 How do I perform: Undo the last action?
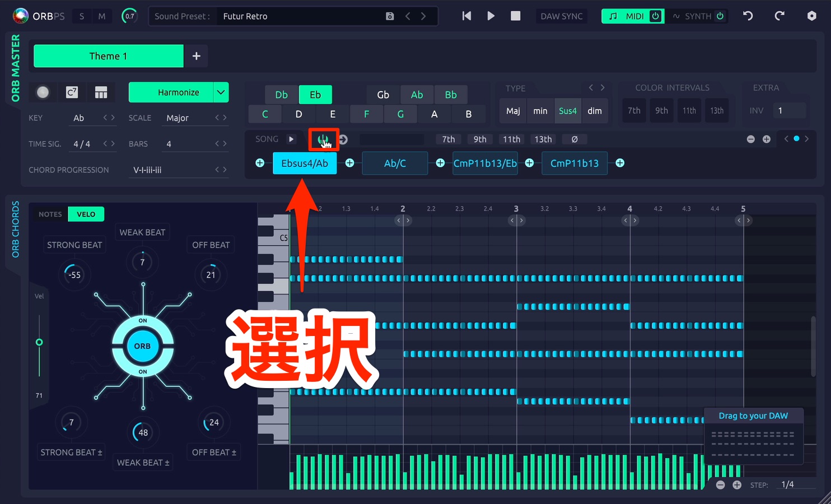(x=748, y=16)
